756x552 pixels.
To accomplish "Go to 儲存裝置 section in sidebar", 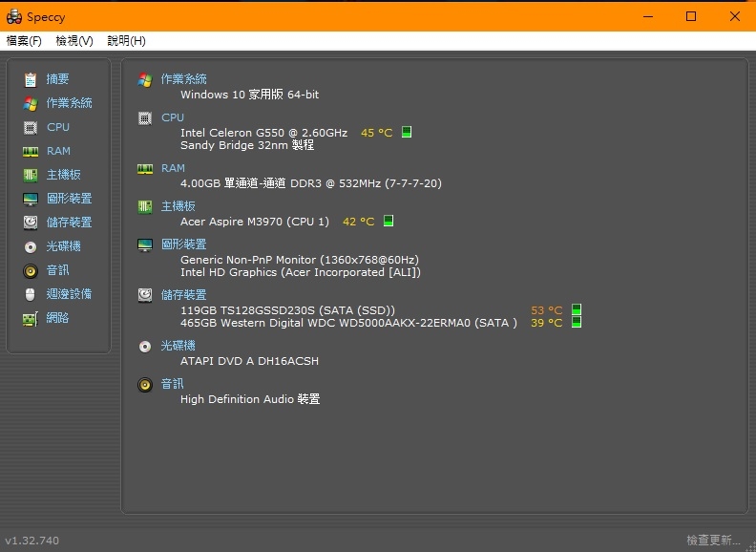I will coord(69,222).
